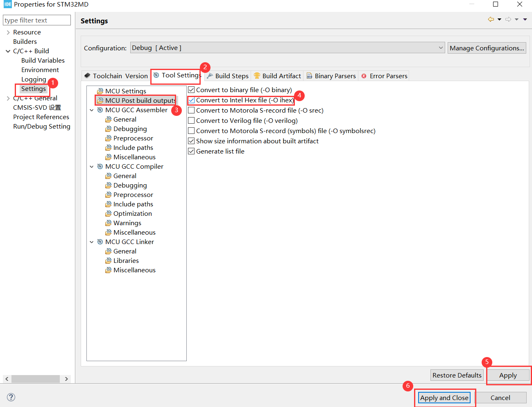Image resolution: width=532 pixels, height=407 pixels.
Task: Collapse the C/C++ Build tree node
Action: pos(8,51)
